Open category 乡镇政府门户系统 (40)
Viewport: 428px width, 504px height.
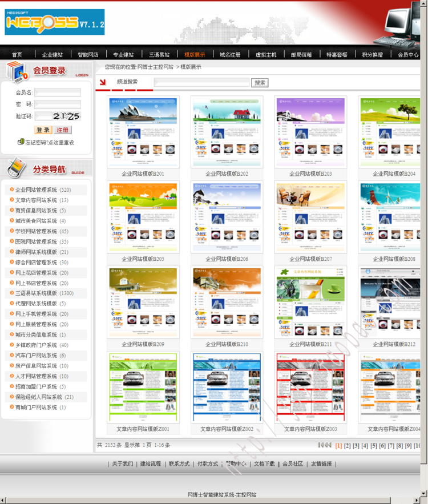(42, 345)
